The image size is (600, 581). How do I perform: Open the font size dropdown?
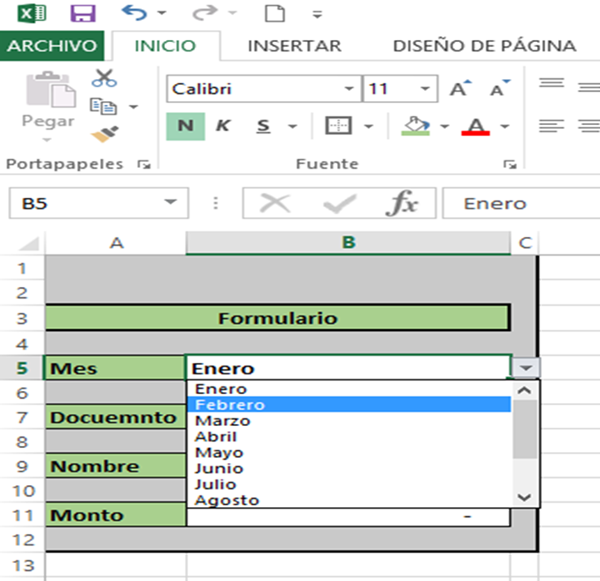tap(423, 89)
